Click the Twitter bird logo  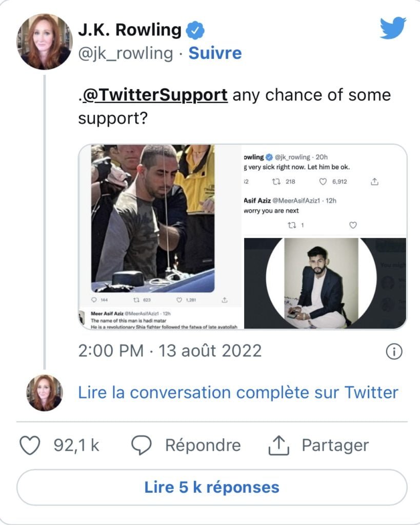[x=393, y=28]
